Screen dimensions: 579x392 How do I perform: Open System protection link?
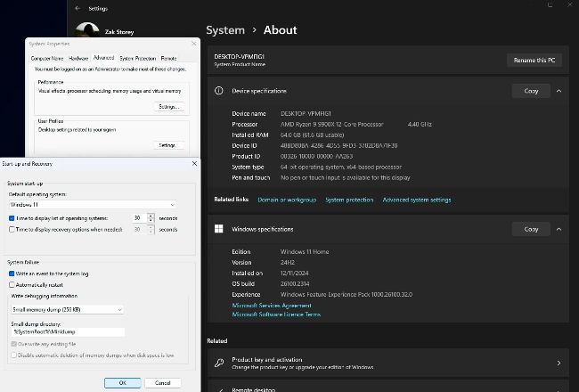349,200
